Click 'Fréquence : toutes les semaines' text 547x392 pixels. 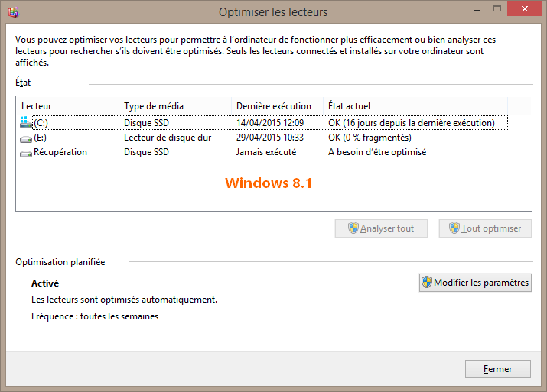click(x=95, y=316)
